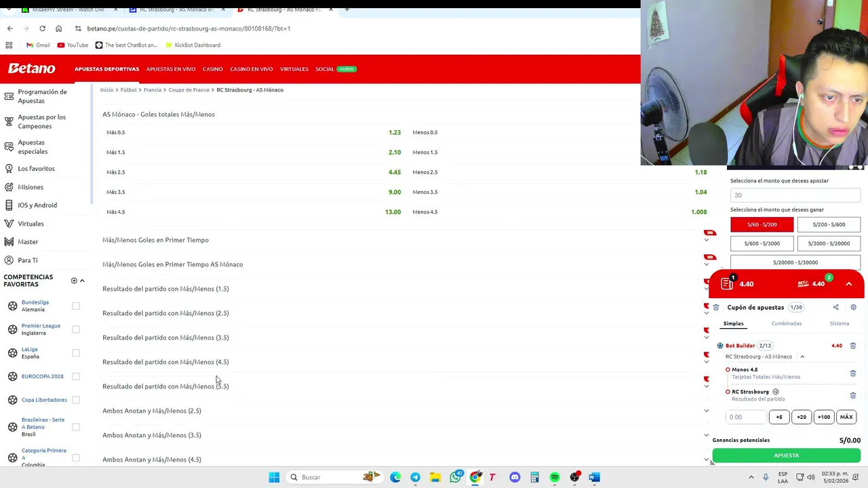Remove the RC Strasbourg selection
868x488 pixels.
coord(853,395)
